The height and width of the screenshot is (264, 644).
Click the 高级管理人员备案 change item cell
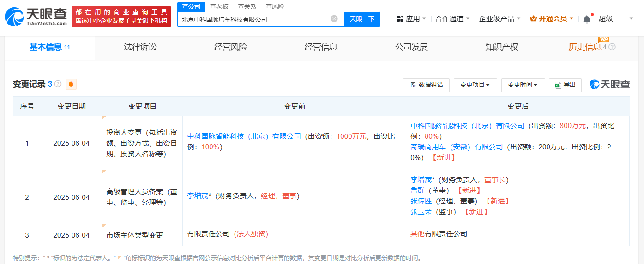click(x=142, y=197)
